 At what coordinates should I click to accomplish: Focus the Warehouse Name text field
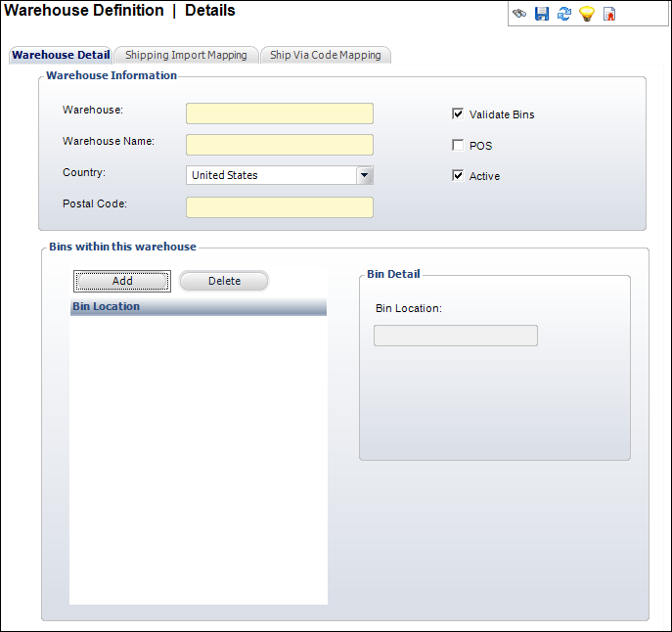coord(279,145)
